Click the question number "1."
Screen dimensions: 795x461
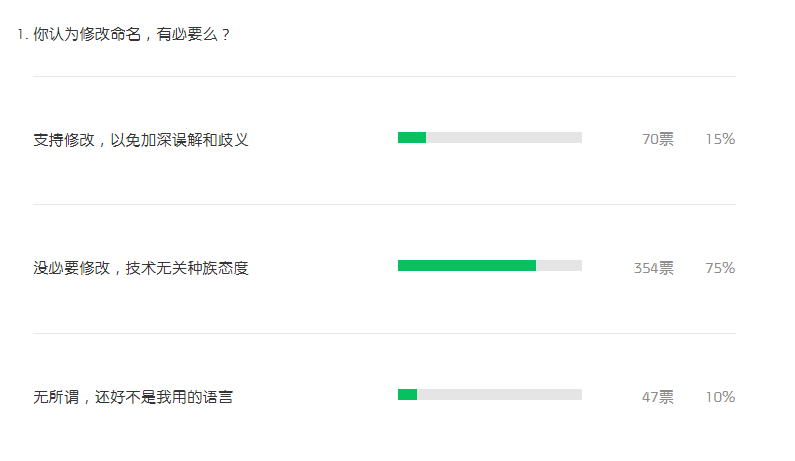[22, 35]
